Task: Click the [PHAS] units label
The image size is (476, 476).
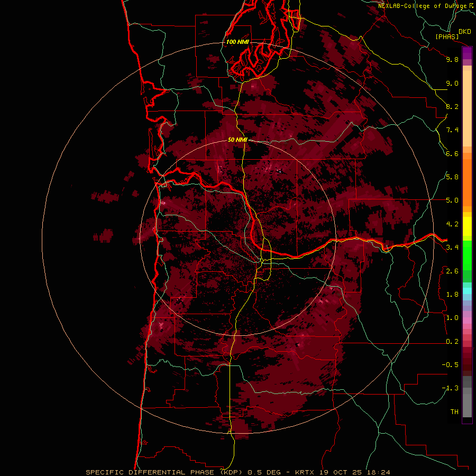Action: tap(447, 37)
